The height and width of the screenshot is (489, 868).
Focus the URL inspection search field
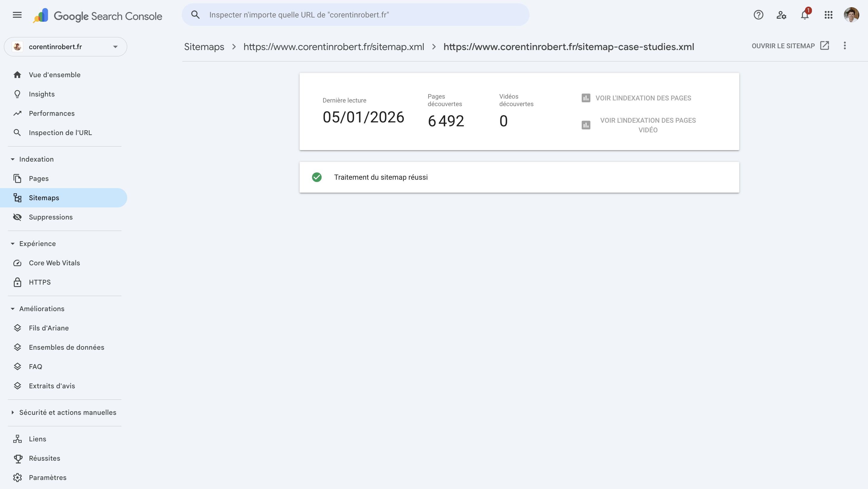click(x=356, y=15)
